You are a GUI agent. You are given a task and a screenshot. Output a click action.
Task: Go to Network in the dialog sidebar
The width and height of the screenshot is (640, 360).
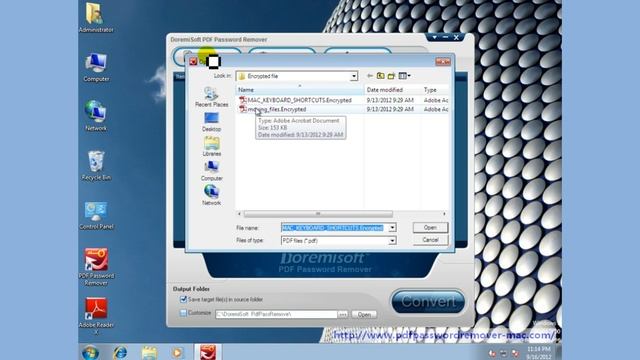click(x=211, y=195)
